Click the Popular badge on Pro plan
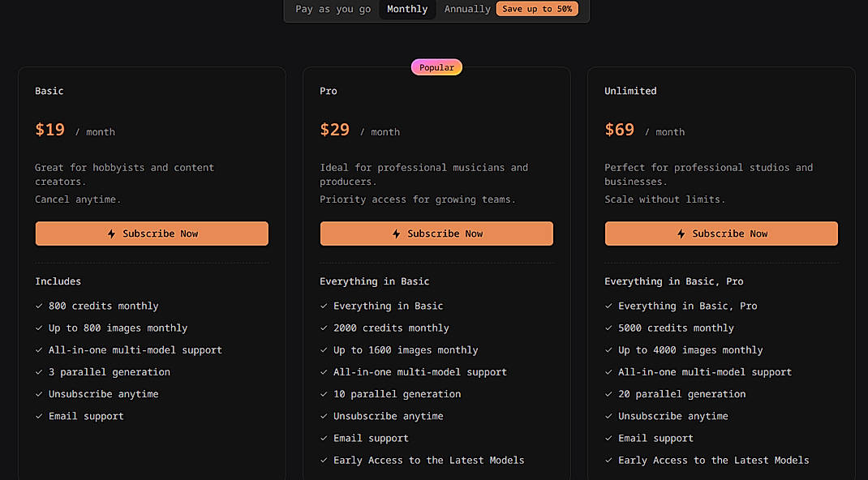 tap(436, 67)
